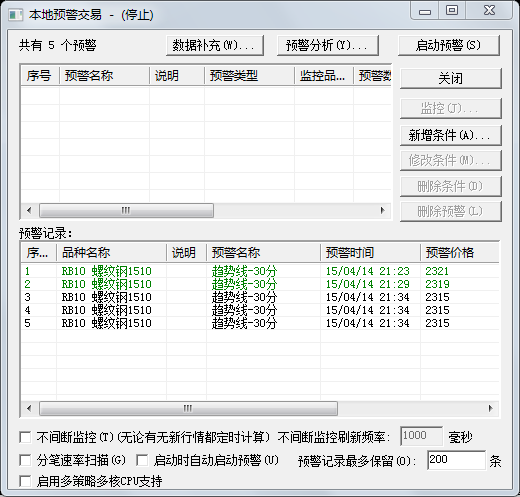Click the 预警价格 column header
Viewport: 520px width, 497px height.
460,253
